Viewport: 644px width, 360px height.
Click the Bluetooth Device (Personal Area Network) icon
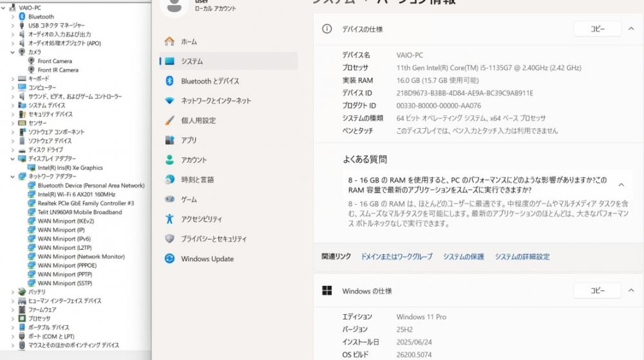click(31, 185)
